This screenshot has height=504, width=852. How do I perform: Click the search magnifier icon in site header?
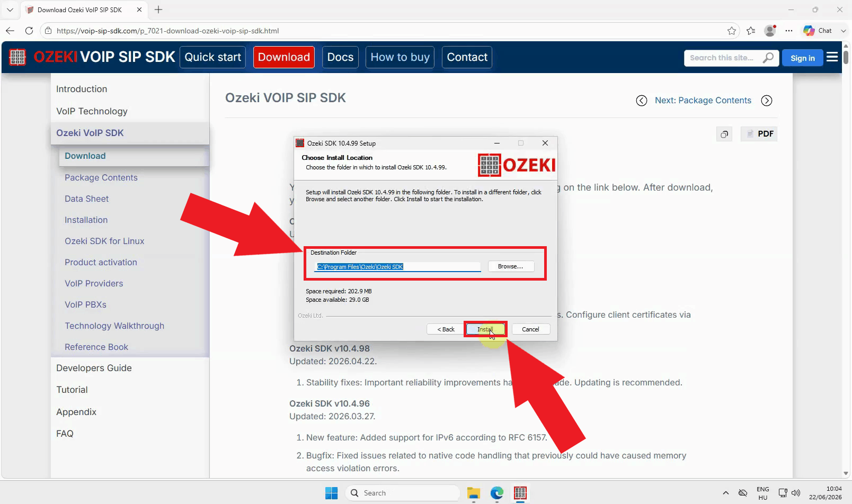pyautogui.click(x=768, y=58)
